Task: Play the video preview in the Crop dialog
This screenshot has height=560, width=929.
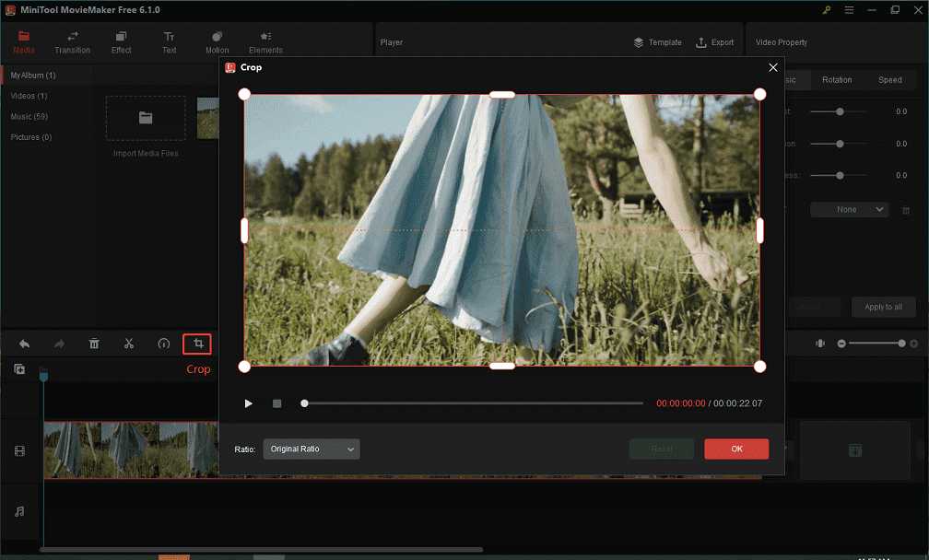Action: click(248, 403)
